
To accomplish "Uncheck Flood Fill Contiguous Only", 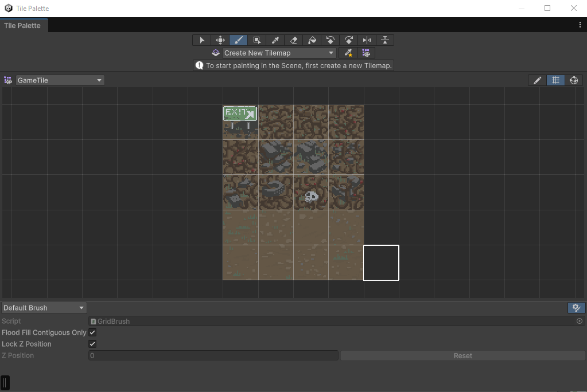I will (92, 332).
